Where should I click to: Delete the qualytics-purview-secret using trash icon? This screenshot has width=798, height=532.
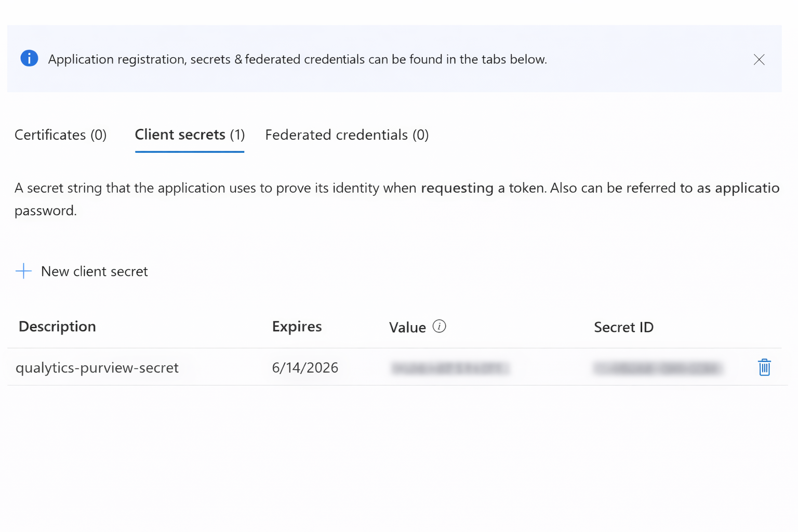click(764, 367)
